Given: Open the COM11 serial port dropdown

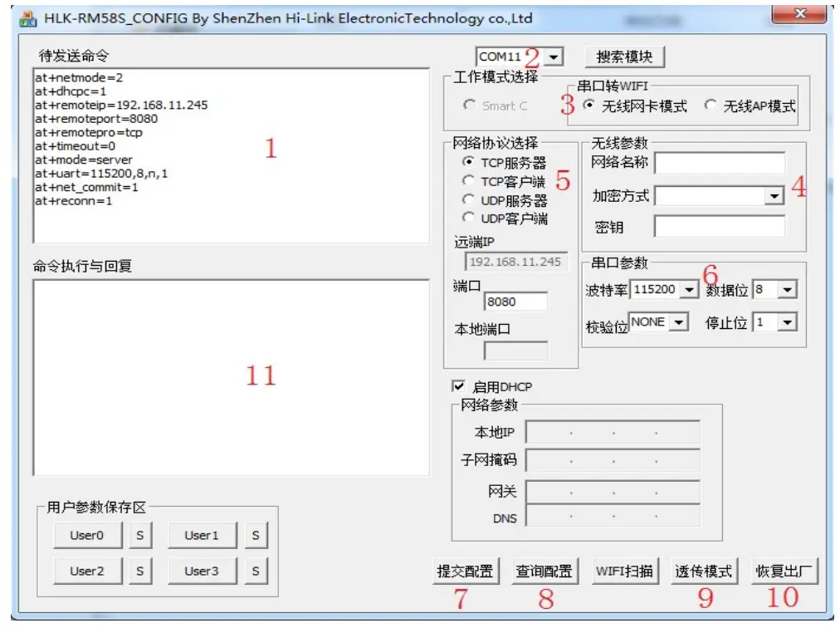Looking at the screenshot, I should tap(554, 56).
